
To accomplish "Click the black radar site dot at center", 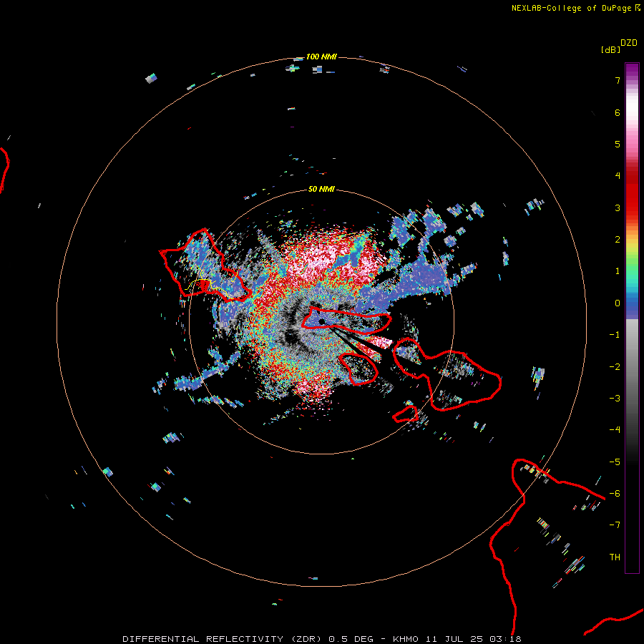I will pyautogui.click(x=322, y=321).
